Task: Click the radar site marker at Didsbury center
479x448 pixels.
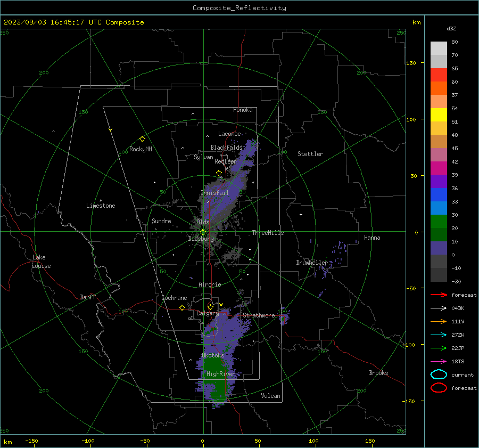Action: [x=203, y=232]
